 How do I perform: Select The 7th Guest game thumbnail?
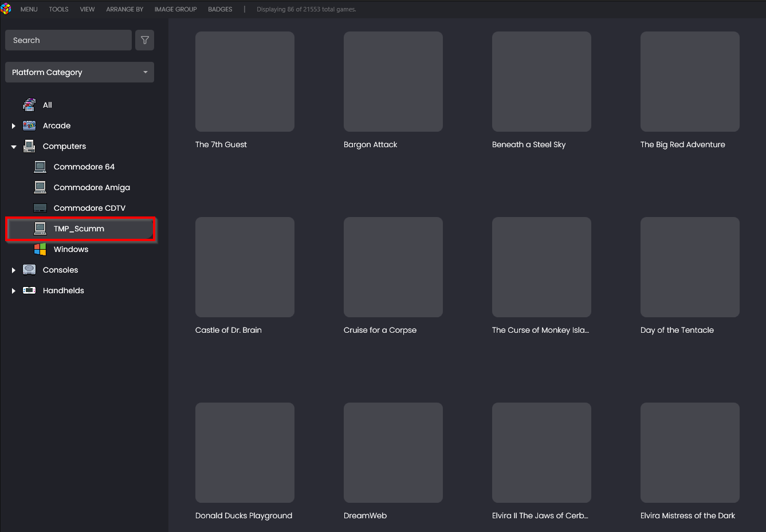245,81
